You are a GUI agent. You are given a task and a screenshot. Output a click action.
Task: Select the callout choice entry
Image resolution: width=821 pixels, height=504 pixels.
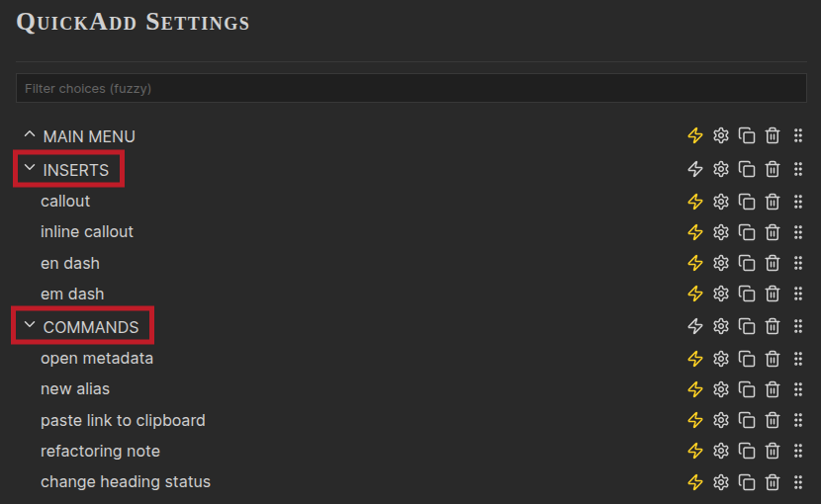[x=65, y=202]
